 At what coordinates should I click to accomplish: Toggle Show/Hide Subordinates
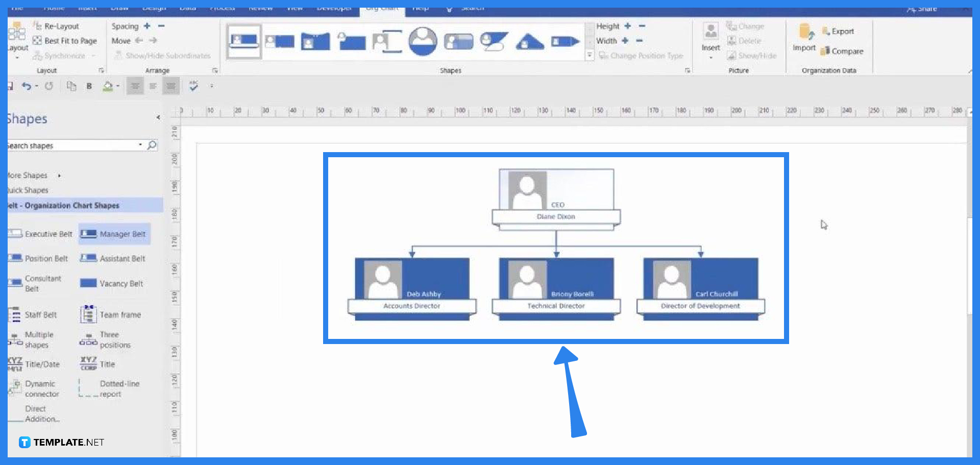(163, 56)
